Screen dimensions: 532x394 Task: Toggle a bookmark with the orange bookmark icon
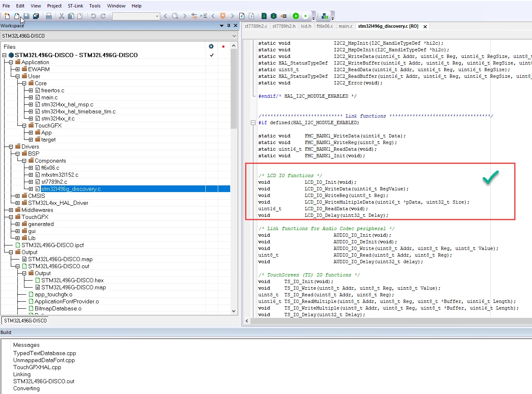pyautogui.click(x=223, y=16)
